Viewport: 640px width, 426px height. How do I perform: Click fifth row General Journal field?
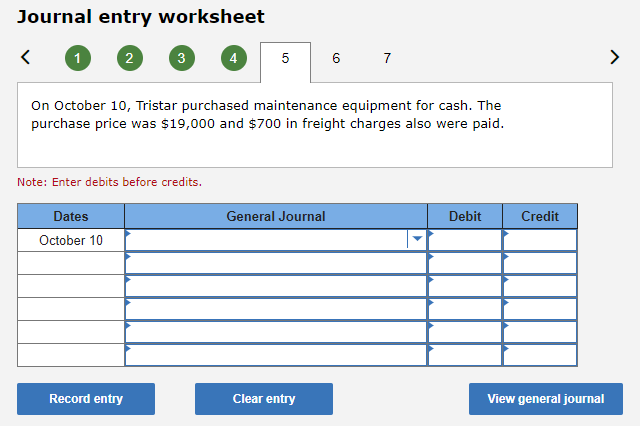tap(276, 332)
